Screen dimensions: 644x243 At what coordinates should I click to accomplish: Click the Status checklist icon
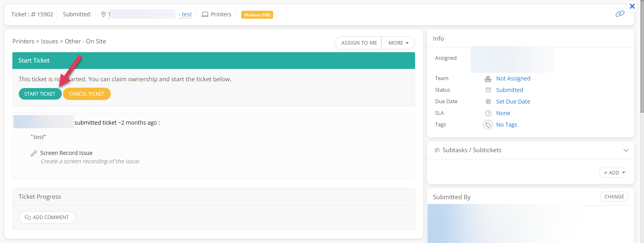pyautogui.click(x=488, y=90)
